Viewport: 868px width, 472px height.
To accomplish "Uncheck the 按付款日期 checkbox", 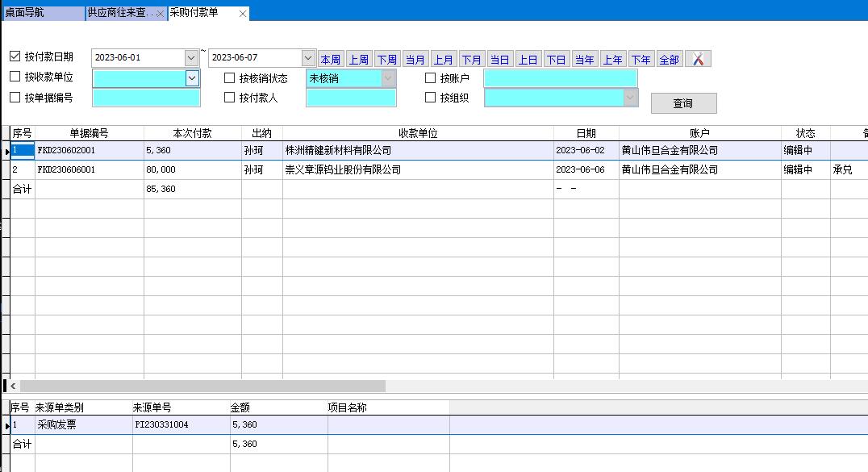I will [x=15, y=57].
